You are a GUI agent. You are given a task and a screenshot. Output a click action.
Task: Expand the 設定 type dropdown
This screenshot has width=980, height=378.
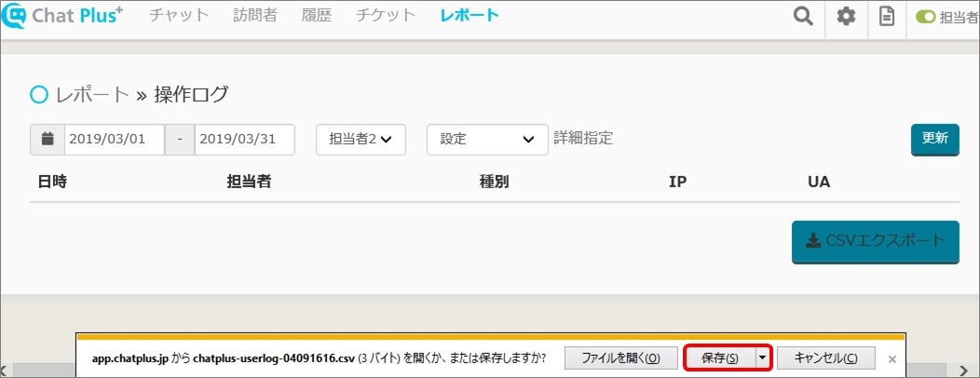pyautogui.click(x=487, y=140)
